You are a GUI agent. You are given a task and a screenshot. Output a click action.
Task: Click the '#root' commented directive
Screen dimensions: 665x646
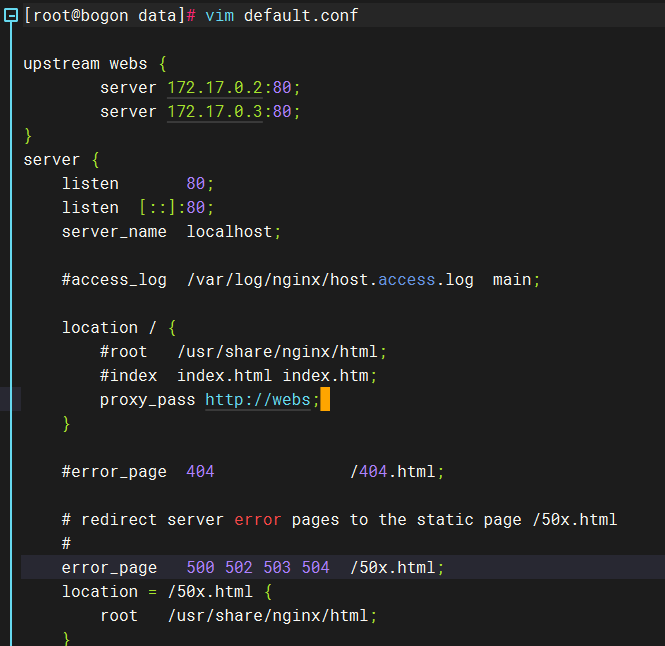pos(123,352)
